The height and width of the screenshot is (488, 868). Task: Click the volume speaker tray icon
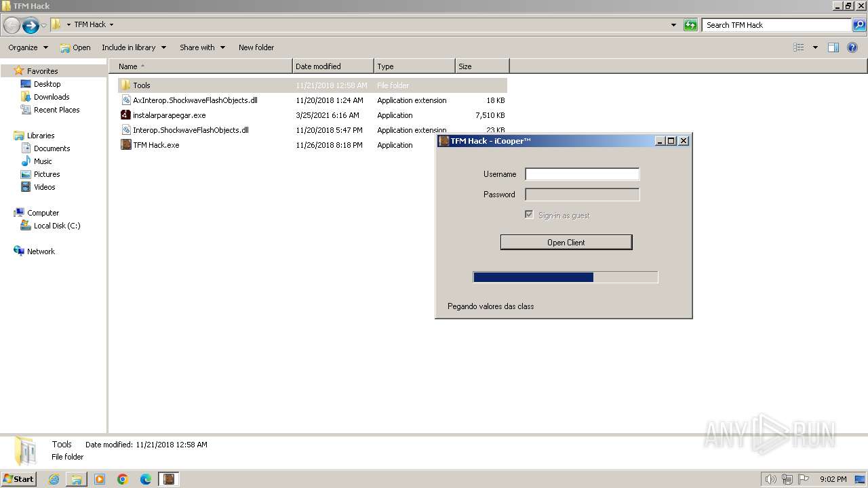pyautogui.click(x=770, y=479)
